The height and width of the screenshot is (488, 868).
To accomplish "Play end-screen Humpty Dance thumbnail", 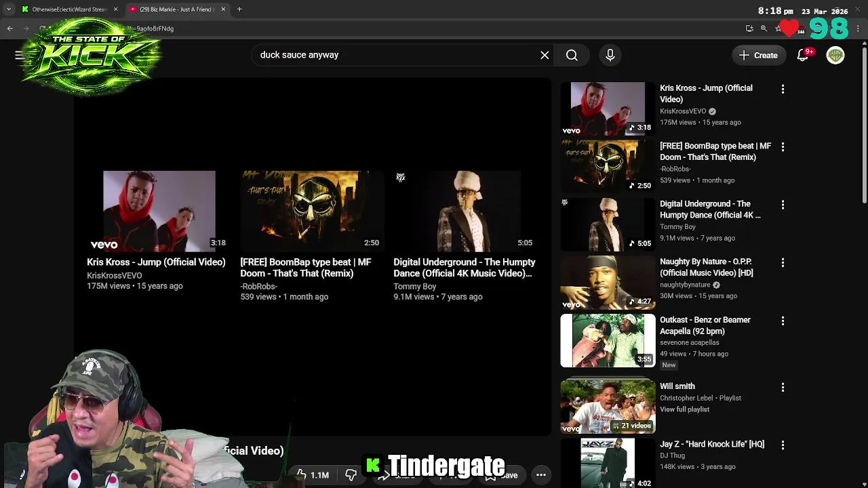I will click(465, 211).
